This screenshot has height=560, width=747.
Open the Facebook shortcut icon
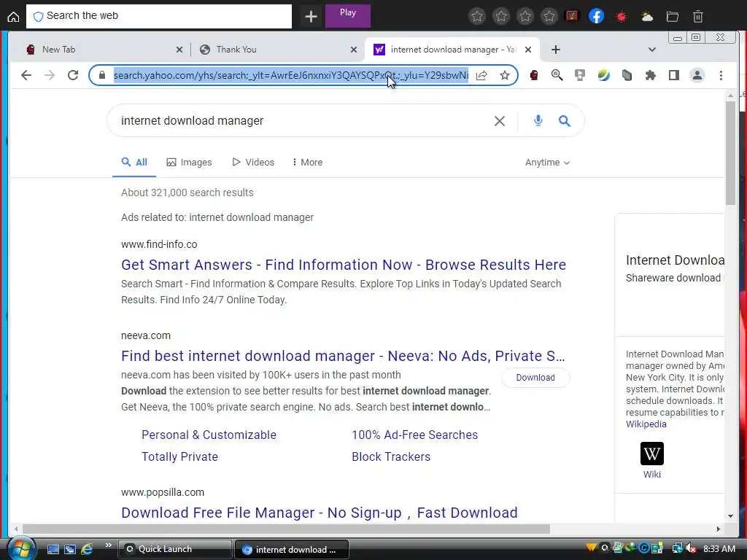coord(596,16)
